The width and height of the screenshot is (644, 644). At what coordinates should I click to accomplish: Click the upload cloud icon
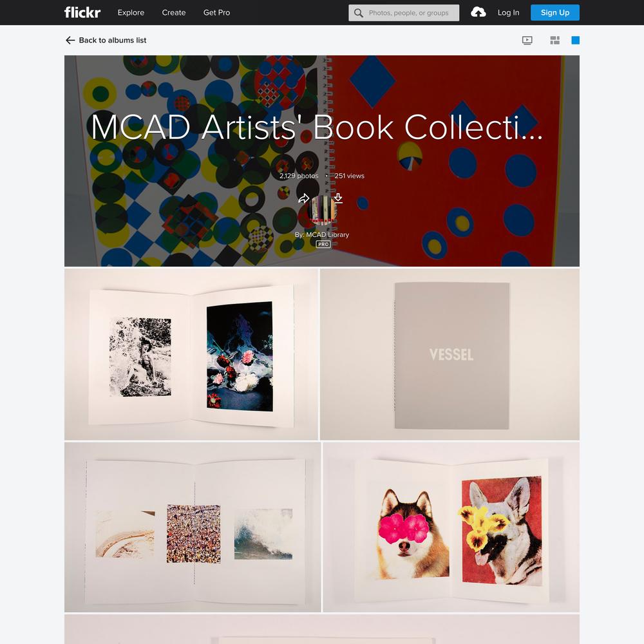pyautogui.click(x=478, y=12)
